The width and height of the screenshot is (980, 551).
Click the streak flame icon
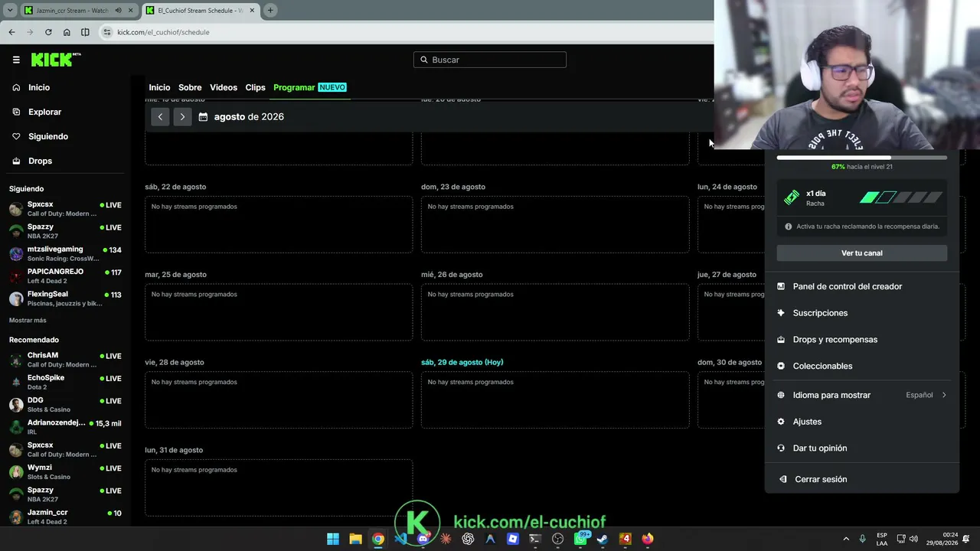point(792,198)
